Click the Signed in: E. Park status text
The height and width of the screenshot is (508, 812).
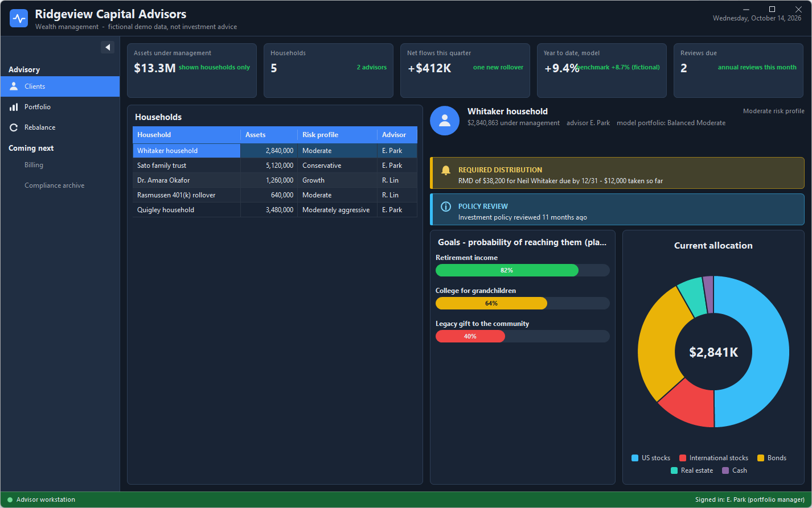pyautogui.click(x=750, y=500)
